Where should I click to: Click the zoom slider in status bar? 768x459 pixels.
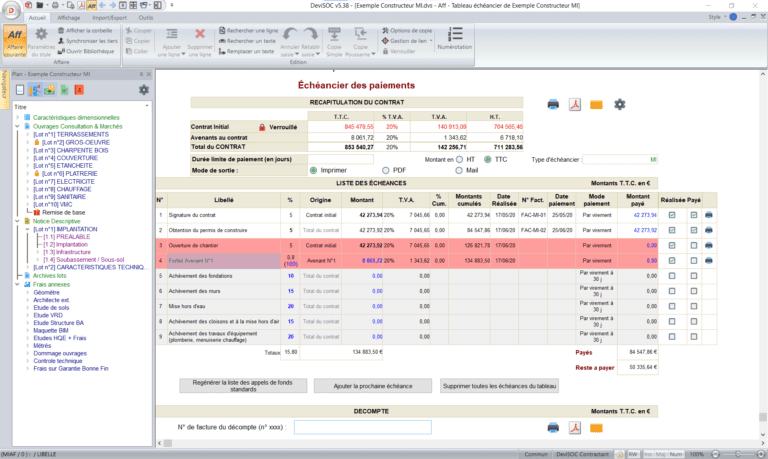[738, 454]
